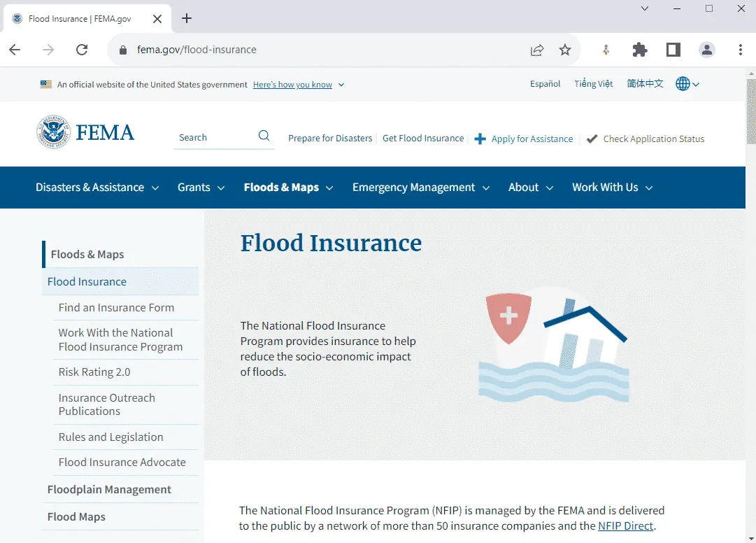The height and width of the screenshot is (543, 756).
Task: Open Check Application Status link
Action: (x=654, y=139)
